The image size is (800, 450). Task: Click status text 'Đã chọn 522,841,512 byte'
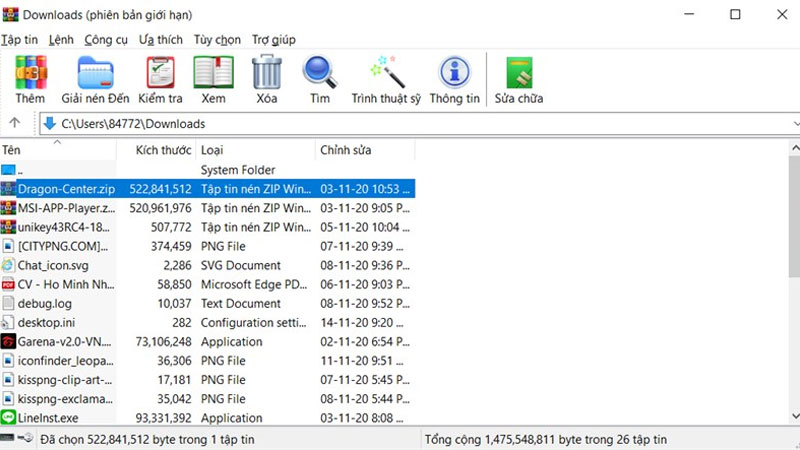coord(147,439)
